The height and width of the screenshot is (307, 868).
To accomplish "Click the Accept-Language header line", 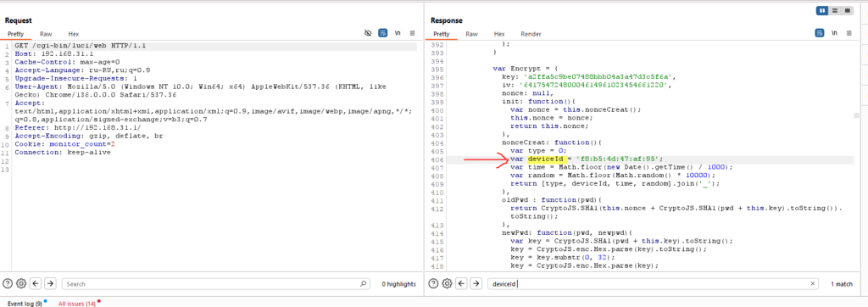I will [x=82, y=70].
